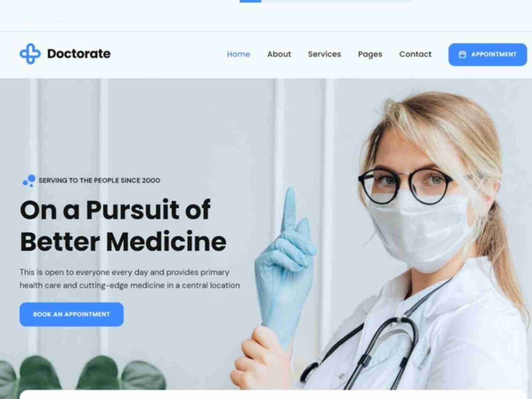This screenshot has width=532, height=399.
Task: Click the calendar icon in Appointment button
Action: [462, 55]
